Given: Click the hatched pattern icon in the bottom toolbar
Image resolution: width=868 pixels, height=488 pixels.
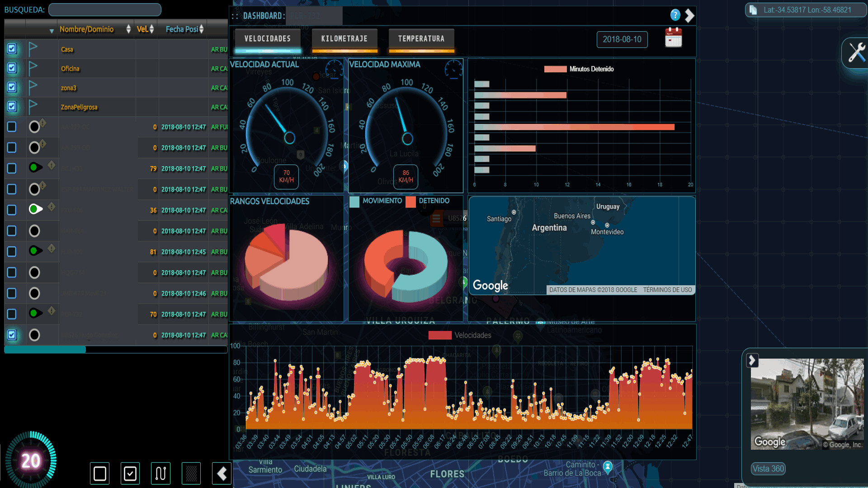Looking at the screenshot, I should [x=191, y=473].
